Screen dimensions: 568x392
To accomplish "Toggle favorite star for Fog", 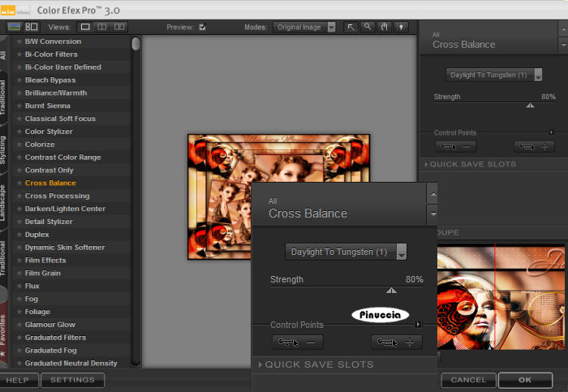I will coord(19,299).
